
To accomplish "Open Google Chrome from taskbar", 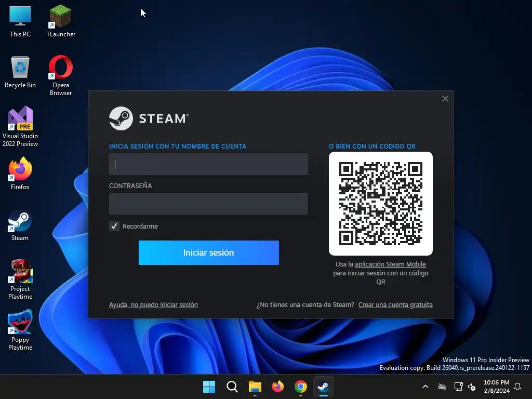I will [301, 387].
